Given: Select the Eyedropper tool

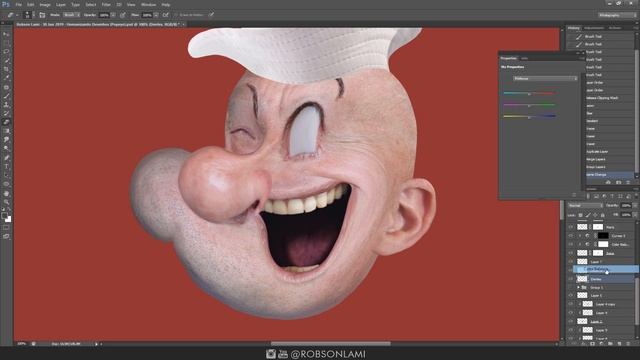Looking at the screenshot, I should click(6, 78).
